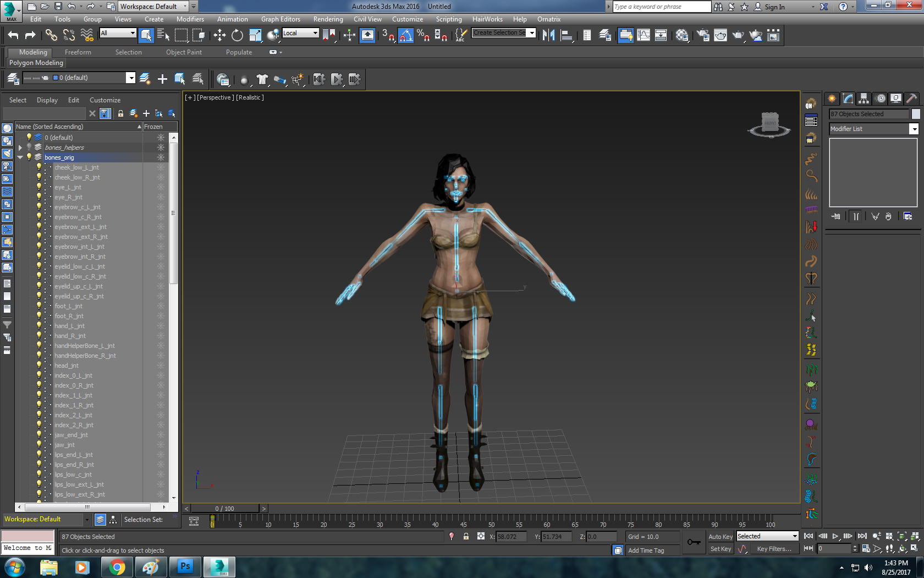Toggle Selection Lock padlock in status bar
Viewport: 924px width, 578px height.
point(466,536)
